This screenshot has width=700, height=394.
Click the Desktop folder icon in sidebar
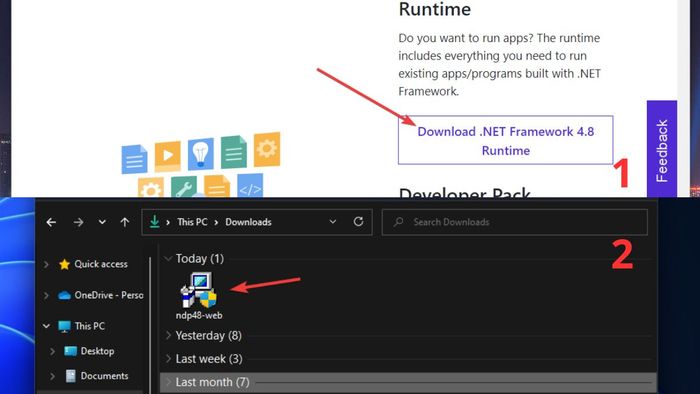point(71,351)
